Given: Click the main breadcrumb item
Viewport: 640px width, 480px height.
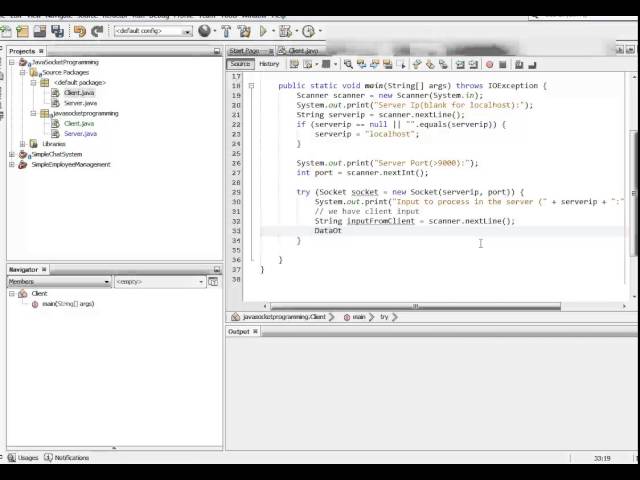Looking at the screenshot, I should pos(359,317).
